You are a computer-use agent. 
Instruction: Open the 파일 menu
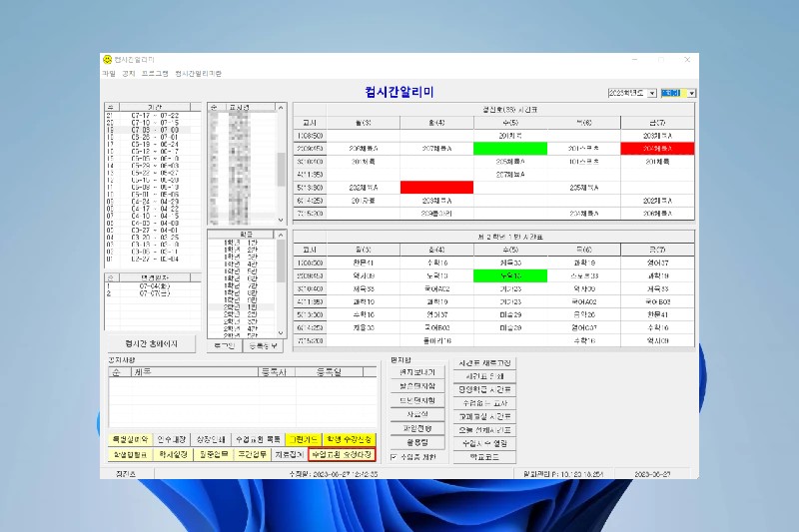[x=109, y=74]
